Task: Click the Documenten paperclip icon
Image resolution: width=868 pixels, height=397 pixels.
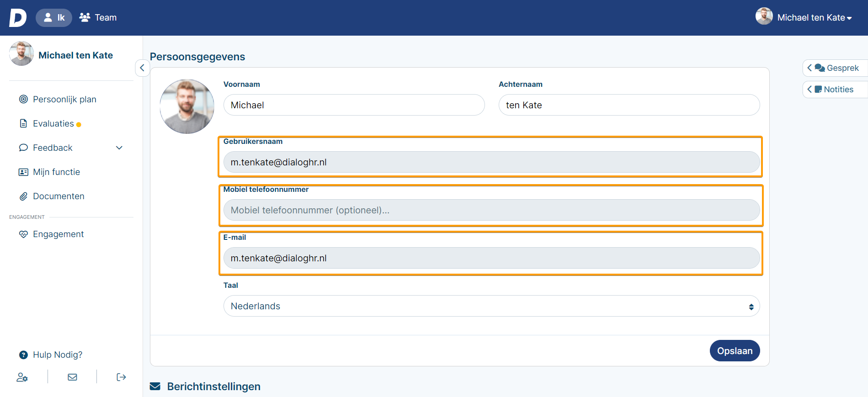Action: (23, 196)
